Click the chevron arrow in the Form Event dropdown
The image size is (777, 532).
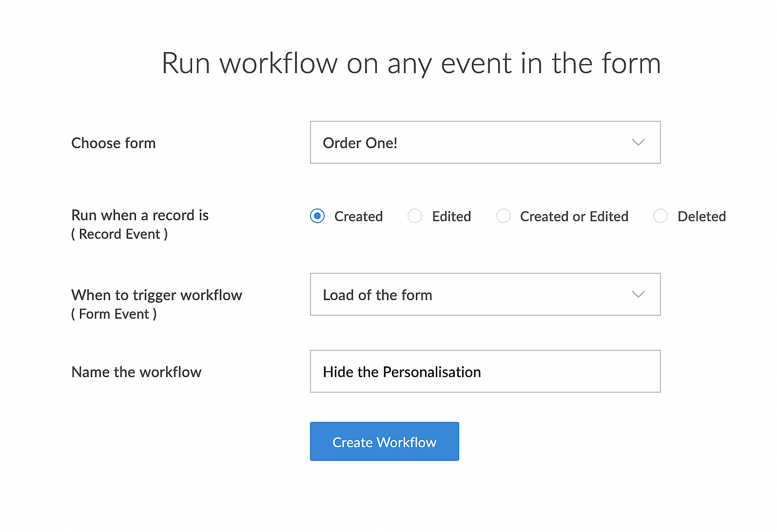click(x=638, y=294)
